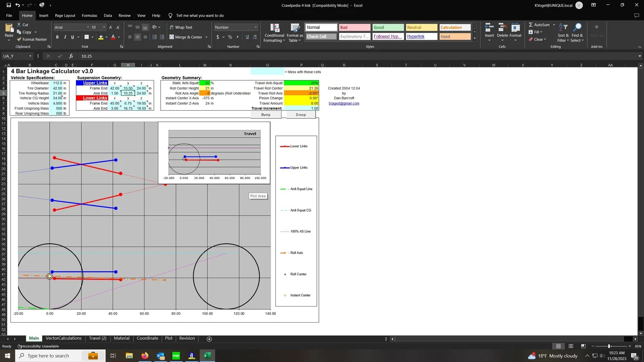Apply percent style format
644x362 pixels.
click(230, 37)
